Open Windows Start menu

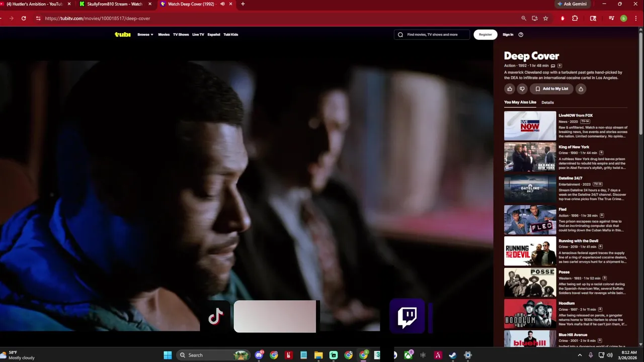click(168, 355)
